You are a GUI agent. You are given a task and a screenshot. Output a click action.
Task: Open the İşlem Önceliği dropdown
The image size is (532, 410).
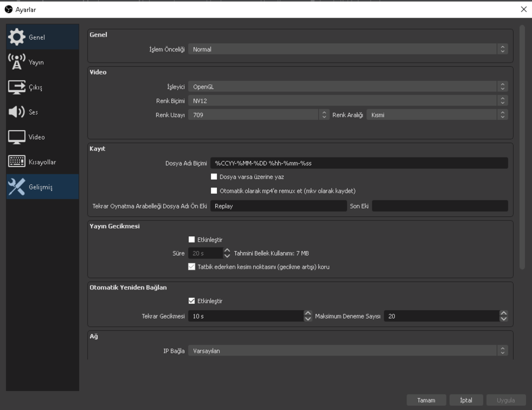coord(348,49)
